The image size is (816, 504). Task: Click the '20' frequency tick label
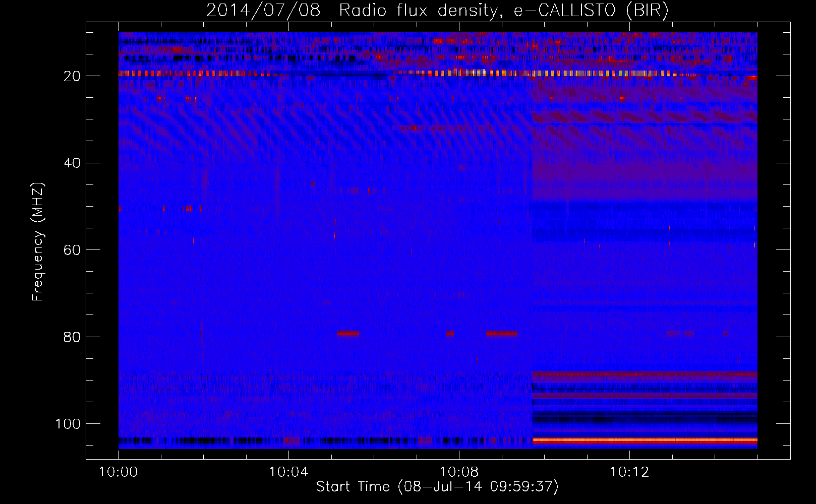click(73, 76)
